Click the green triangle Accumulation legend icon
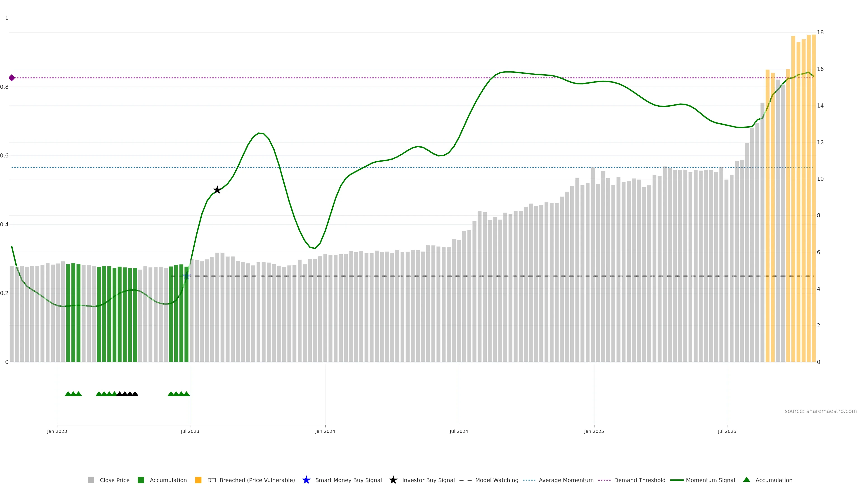This screenshot has height=488, width=868. tap(747, 480)
